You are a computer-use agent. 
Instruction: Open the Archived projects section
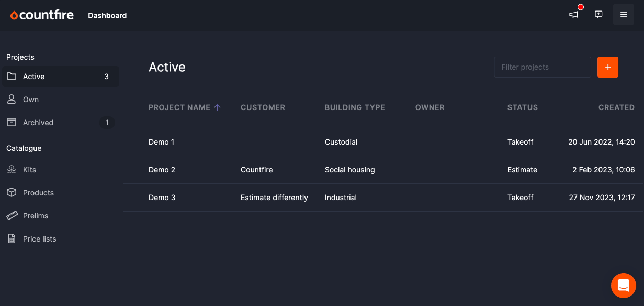61,123
